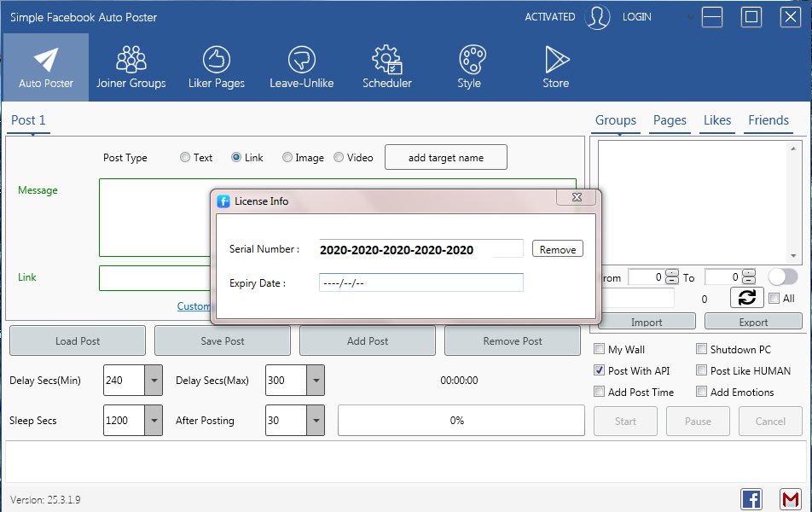This screenshot has height=512, width=812.
Task: Open the Custom link
Action: [x=194, y=306]
